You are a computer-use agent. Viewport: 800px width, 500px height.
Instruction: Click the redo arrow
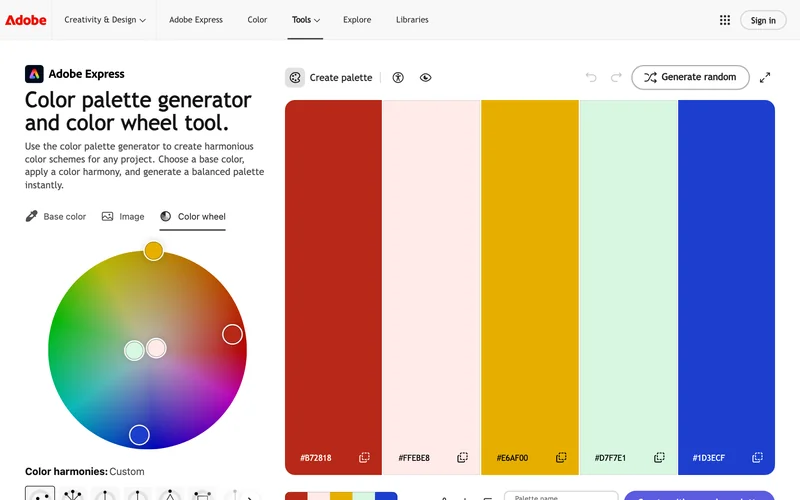point(616,77)
